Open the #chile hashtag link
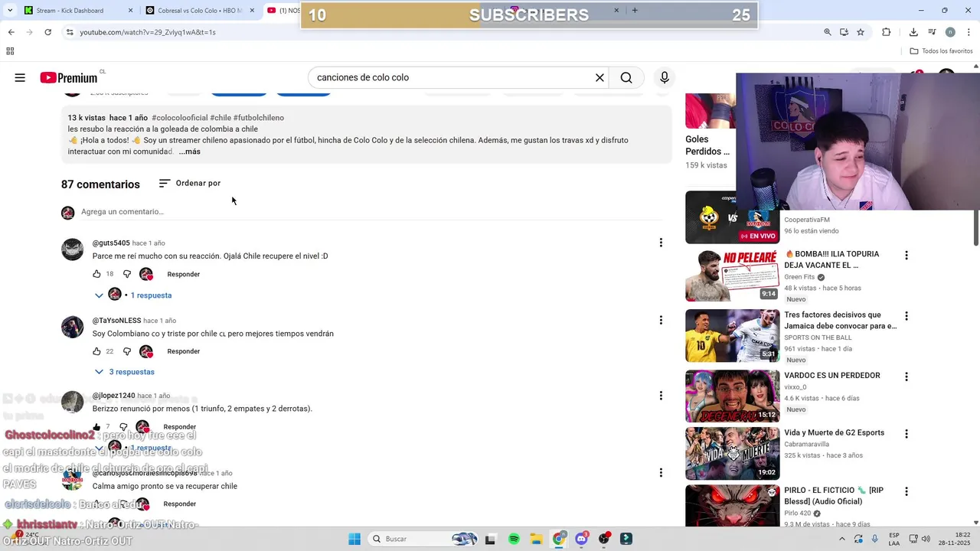Image resolution: width=980 pixels, height=551 pixels. [x=220, y=118]
